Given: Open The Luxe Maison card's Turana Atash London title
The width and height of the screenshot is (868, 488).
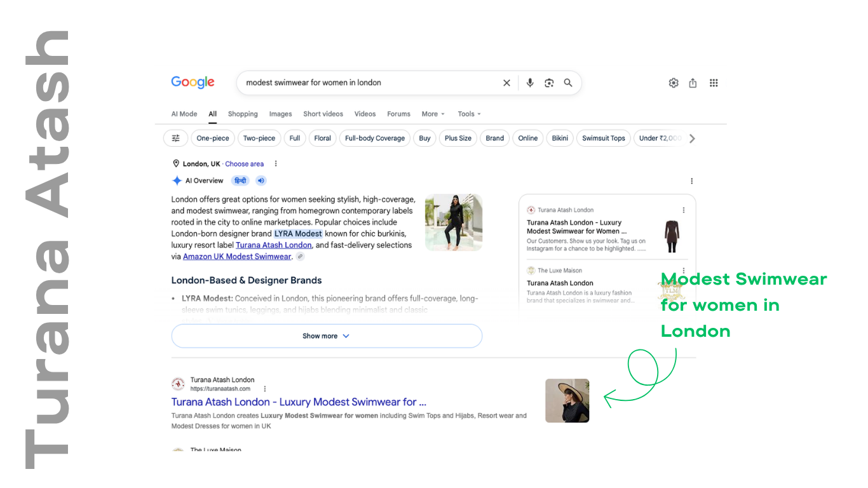Looking at the screenshot, I should point(560,283).
